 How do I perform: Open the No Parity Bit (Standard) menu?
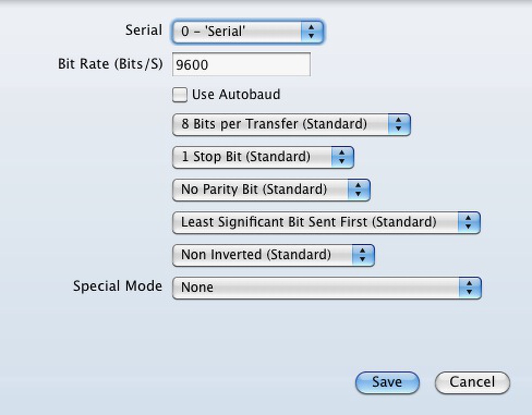(x=260, y=190)
